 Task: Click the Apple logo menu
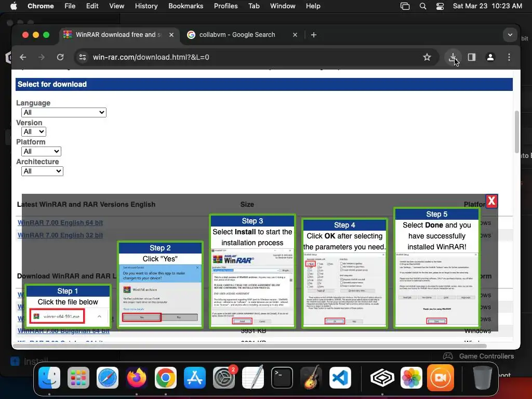[x=14, y=6]
